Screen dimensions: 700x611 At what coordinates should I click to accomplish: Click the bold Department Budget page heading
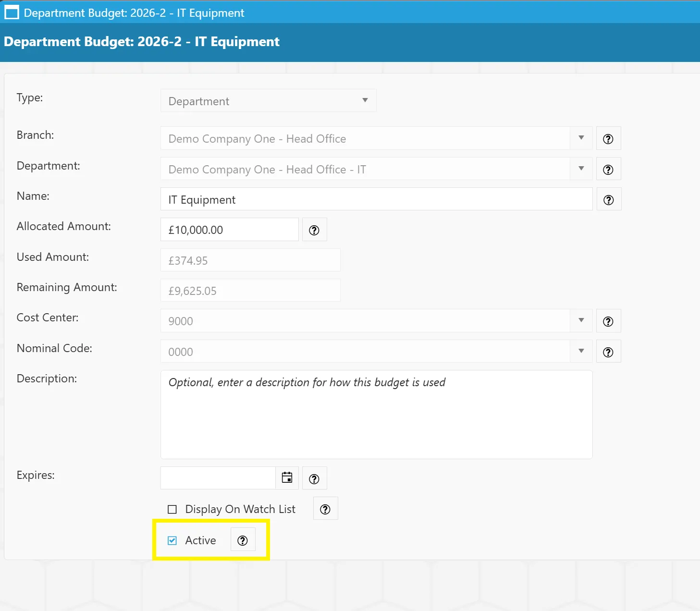click(x=141, y=42)
